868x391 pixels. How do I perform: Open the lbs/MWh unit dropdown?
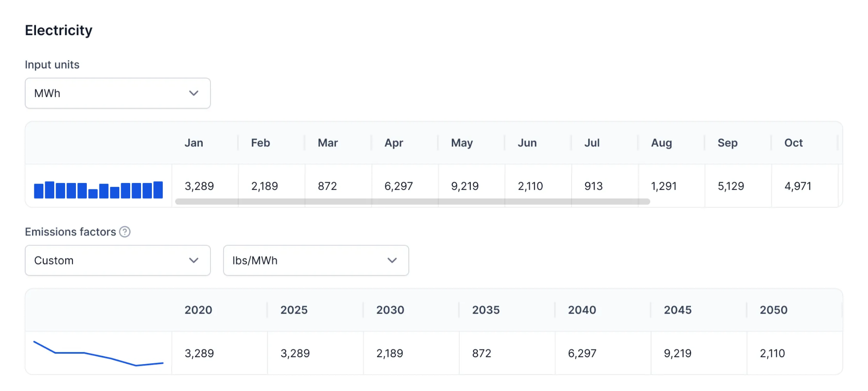coord(316,261)
